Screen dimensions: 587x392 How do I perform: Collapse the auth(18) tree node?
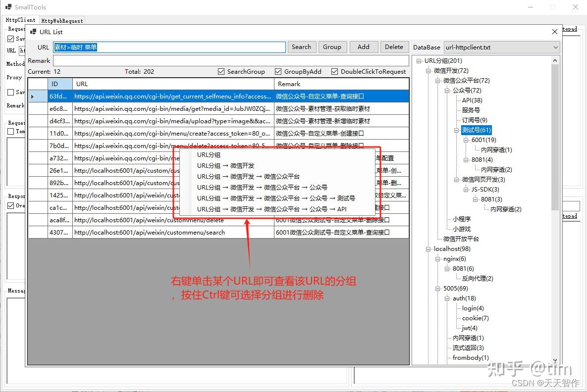(x=447, y=298)
